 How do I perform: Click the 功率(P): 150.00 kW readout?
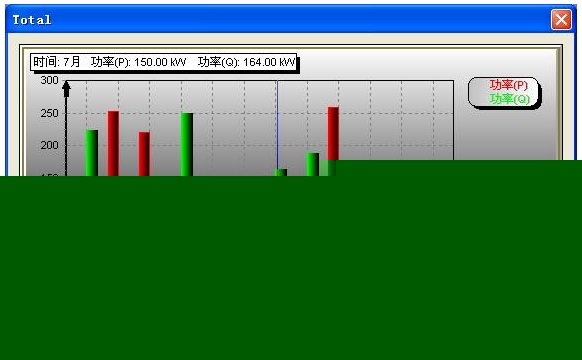click(138, 62)
